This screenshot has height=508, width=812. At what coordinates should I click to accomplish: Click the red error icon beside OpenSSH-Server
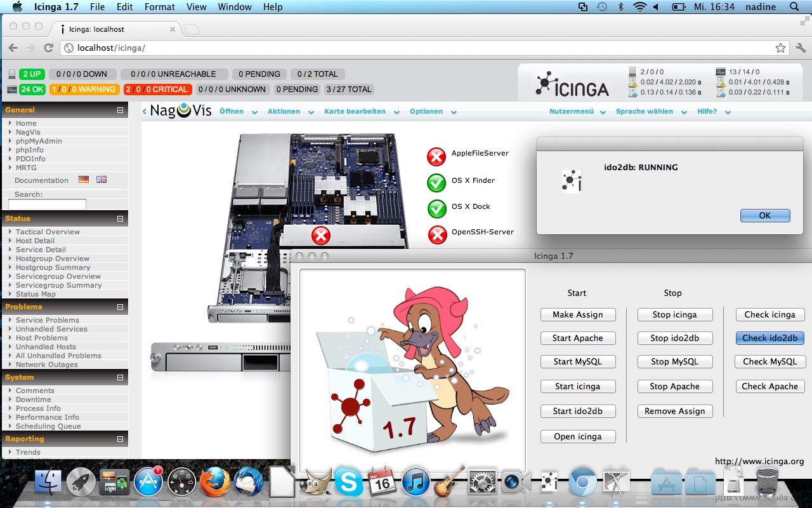coord(438,235)
